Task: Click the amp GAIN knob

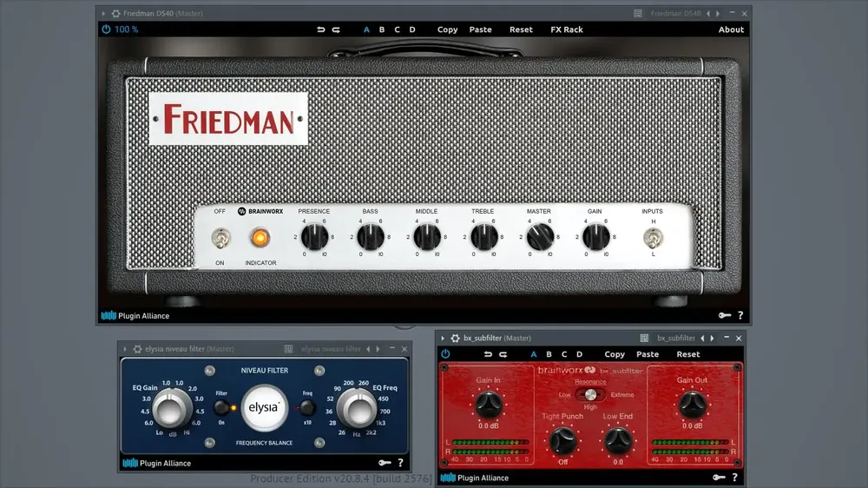Action: coord(596,238)
